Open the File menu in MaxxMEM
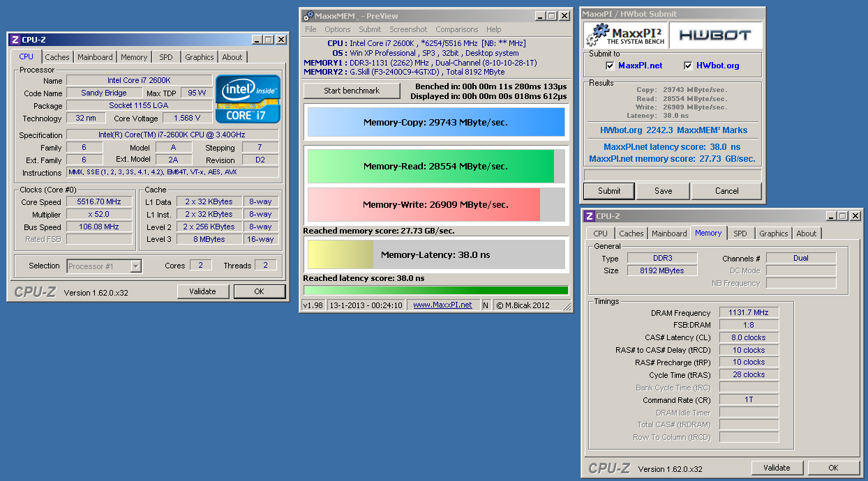868x481 pixels. [x=310, y=29]
